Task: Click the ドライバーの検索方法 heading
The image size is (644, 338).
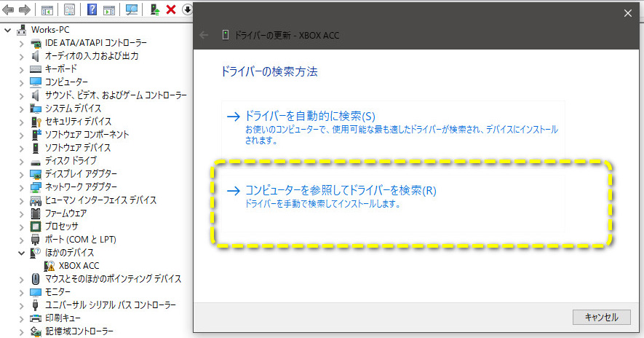Action: pos(269,71)
